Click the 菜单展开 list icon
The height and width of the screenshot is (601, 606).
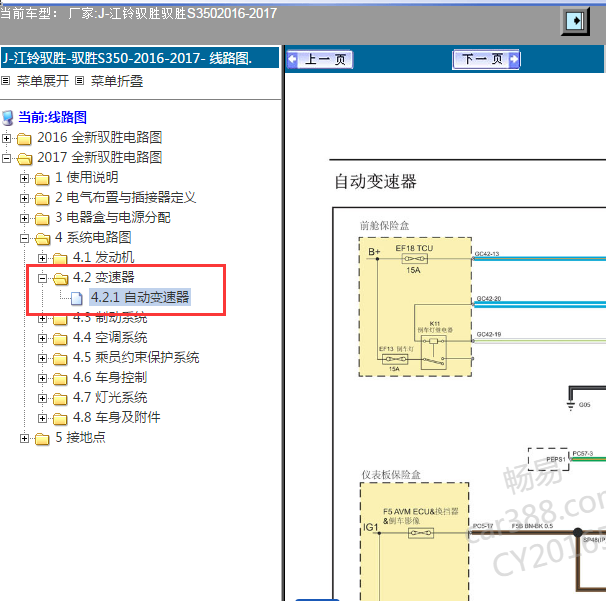[5, 81]
